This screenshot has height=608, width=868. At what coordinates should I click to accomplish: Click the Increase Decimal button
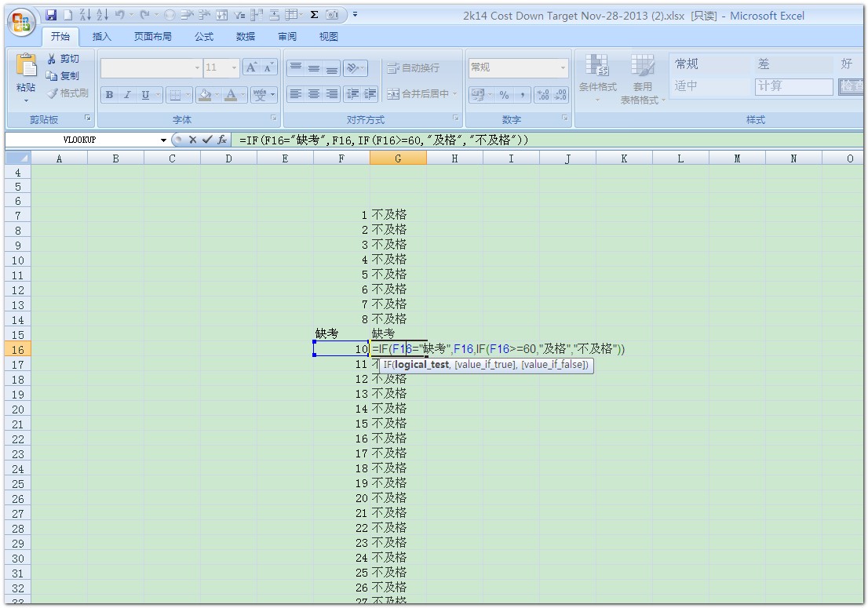[x=543, y=95]
